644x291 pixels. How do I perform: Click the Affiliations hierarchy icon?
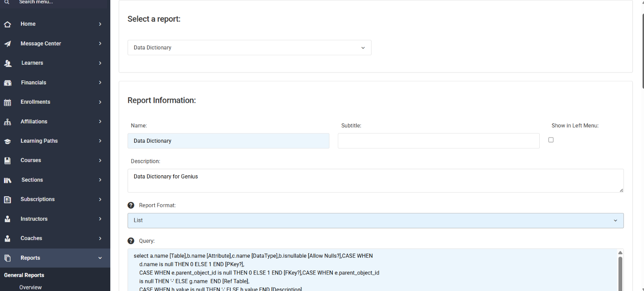[7, 122]
